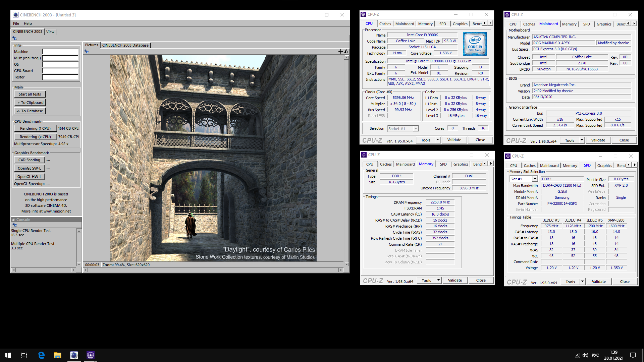The height and width of the screenshot is (362, 644).
Task: Click Start all tests button
Action: [x=30, y=94]
